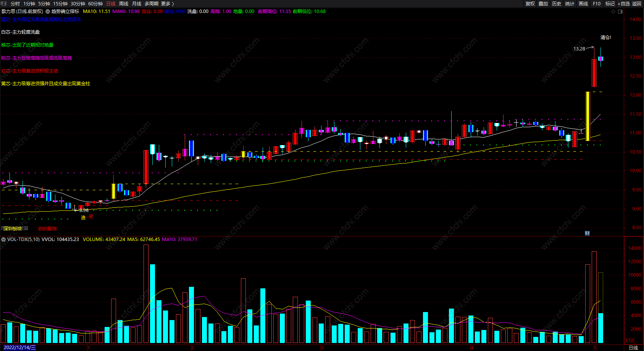
Task: Click the 前期高位: 11.35 label
Action: tap(274, 11)
